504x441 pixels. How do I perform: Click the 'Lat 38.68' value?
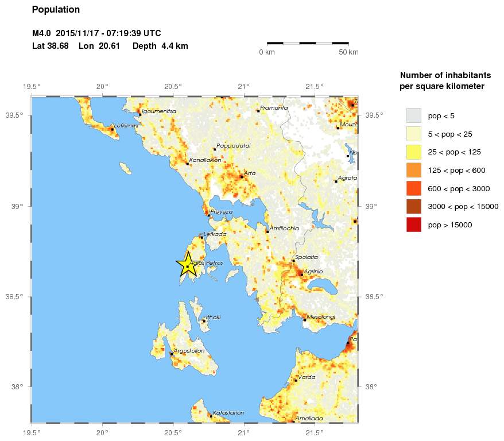tap(50, 46)
